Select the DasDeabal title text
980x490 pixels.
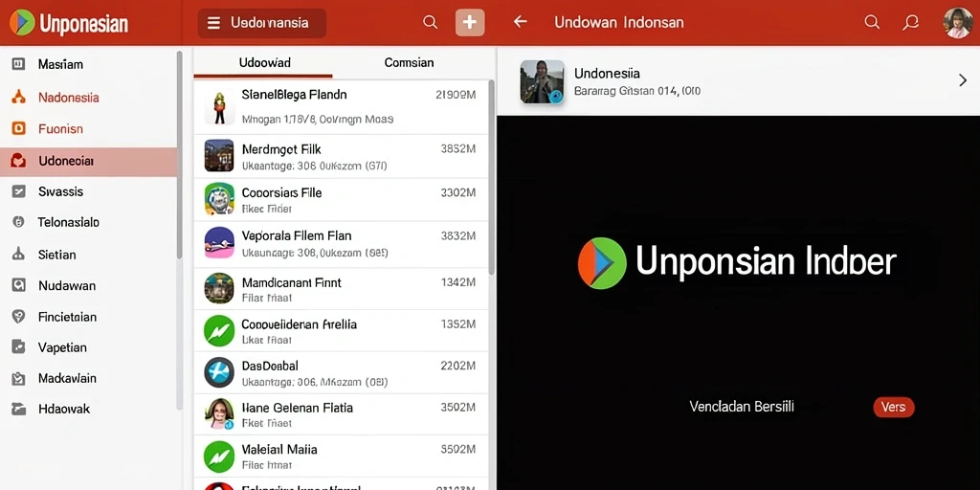coord(270,366)
